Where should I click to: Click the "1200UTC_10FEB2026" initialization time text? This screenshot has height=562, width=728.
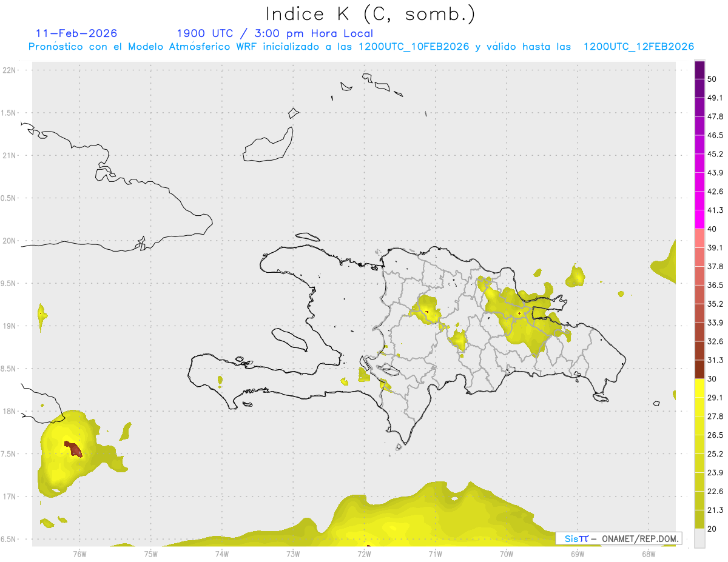(x=414, y=47)
